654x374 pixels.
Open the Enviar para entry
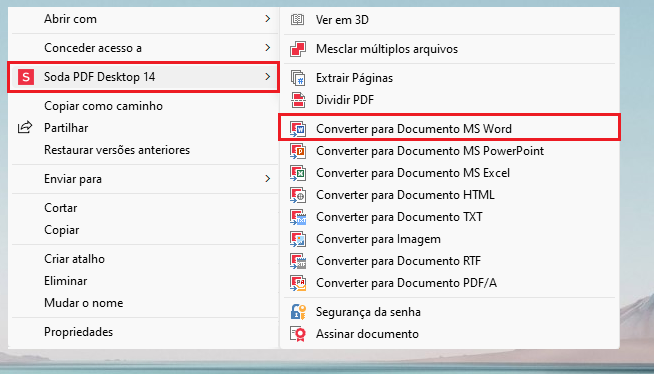[x=144, y=179]
